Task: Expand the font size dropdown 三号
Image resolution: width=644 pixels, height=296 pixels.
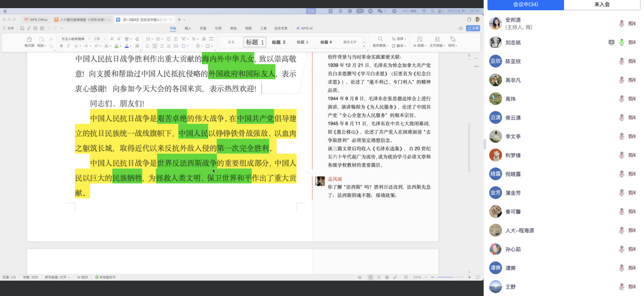Action: [x=99, y=39]
